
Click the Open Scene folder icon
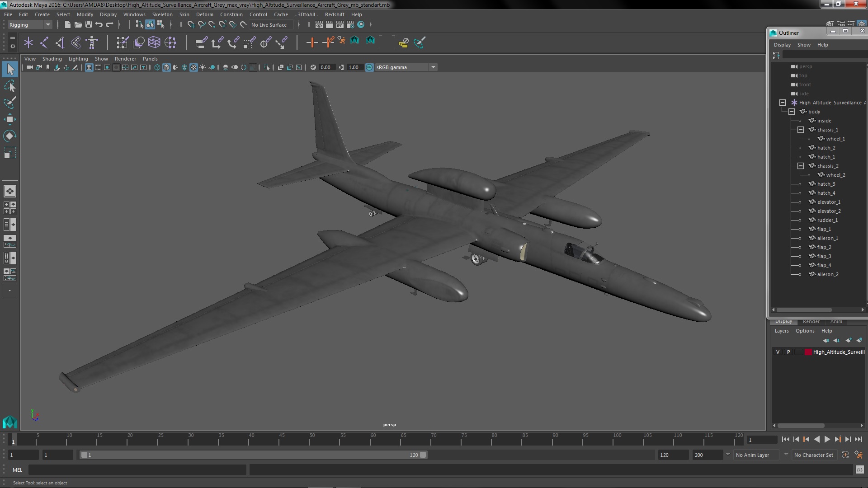78,25
